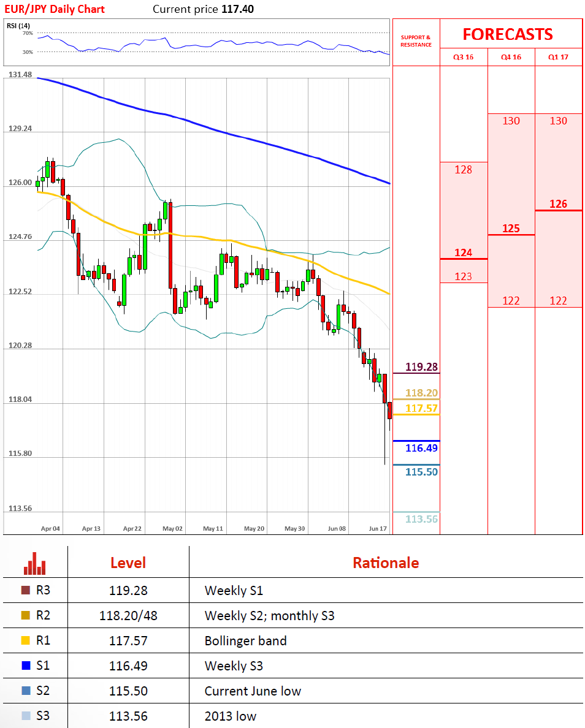Click the 124.76 y-axis price label

click(x=20, y=237)
